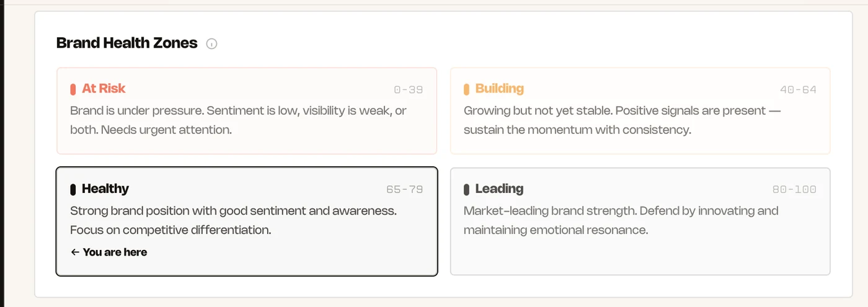
Task: Click the At Risk title text
Action: click(x=104, y=89)
